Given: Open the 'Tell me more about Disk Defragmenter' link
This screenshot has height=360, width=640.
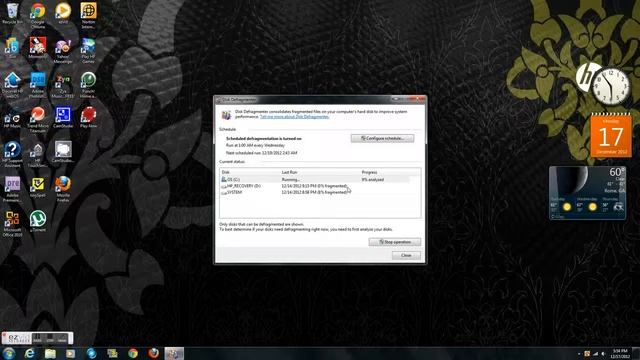Looking at the screenshot, I should point(294,117).
